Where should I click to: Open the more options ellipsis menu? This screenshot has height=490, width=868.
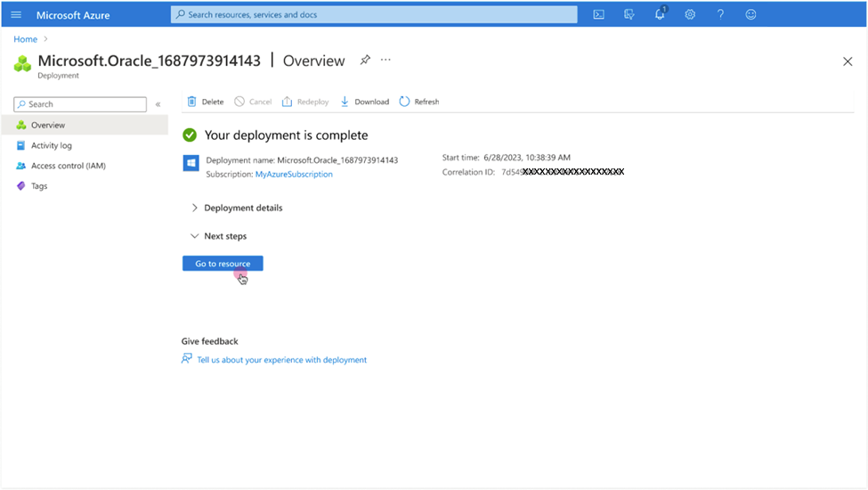point(385,61)
